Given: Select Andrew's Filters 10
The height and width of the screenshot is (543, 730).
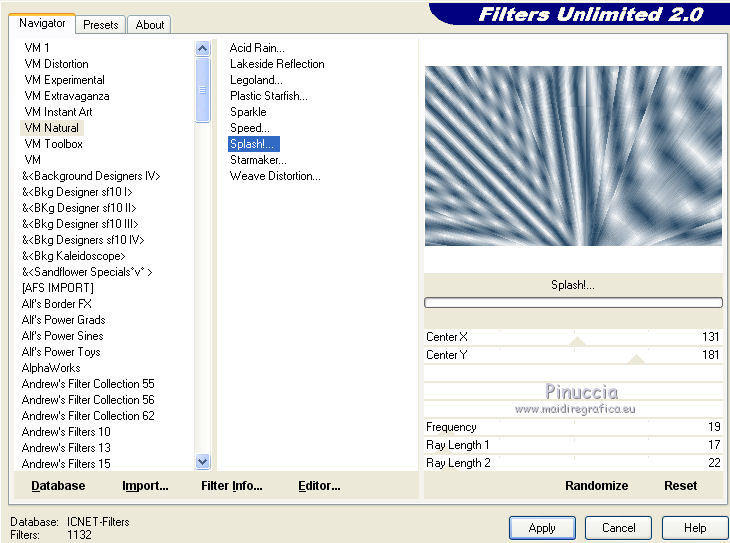Looking at the screenshot, I should [x=66, y=432].
